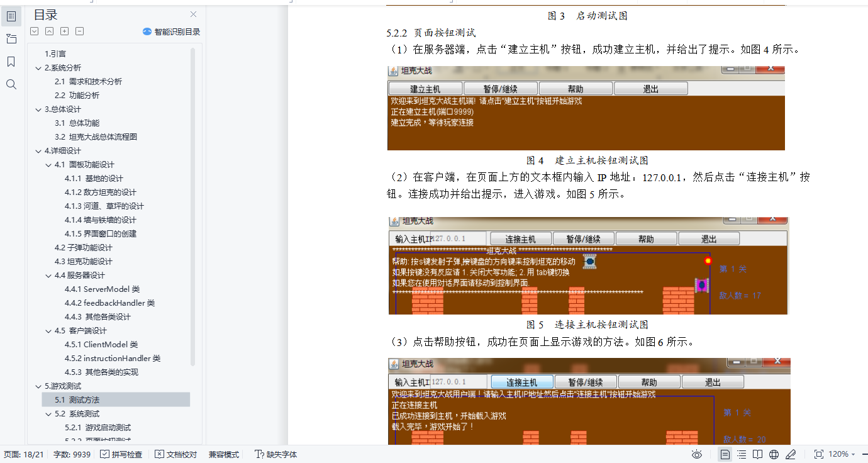Go to heading 4.5.3 其他各类的实现
The height and width of the screenshot is (463, 868).
pos(101,372)
